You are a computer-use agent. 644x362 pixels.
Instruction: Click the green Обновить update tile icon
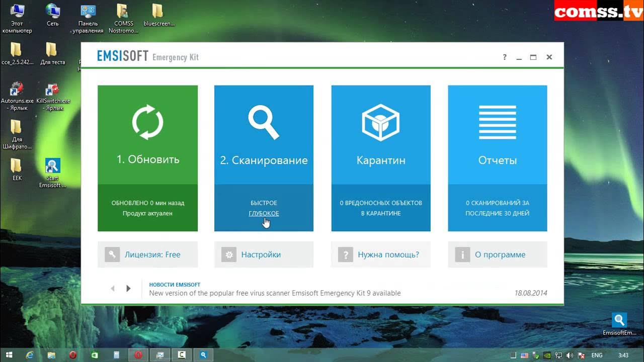(x=148, y=122)
